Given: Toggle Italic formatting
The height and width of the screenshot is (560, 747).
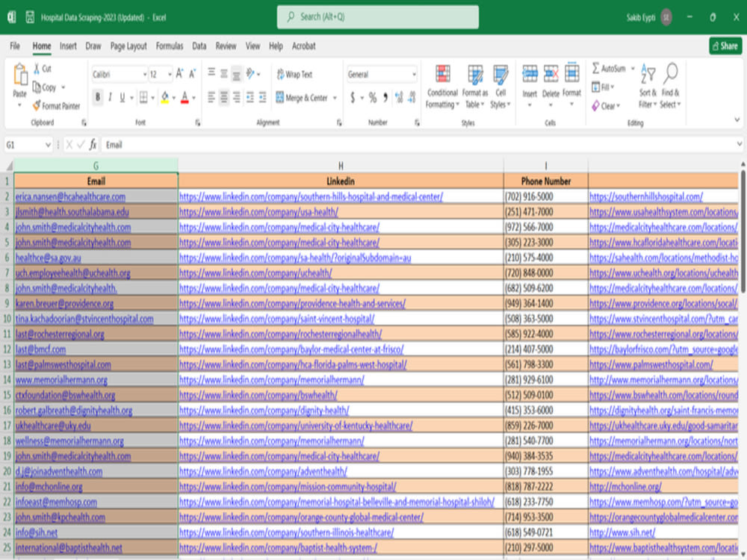Looking at the screenshot, I should (x=110, y=98).
